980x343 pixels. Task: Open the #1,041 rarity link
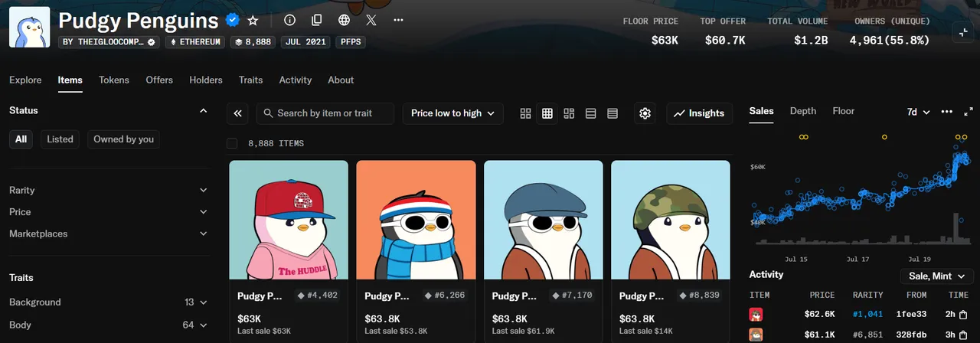pos(867,314)
